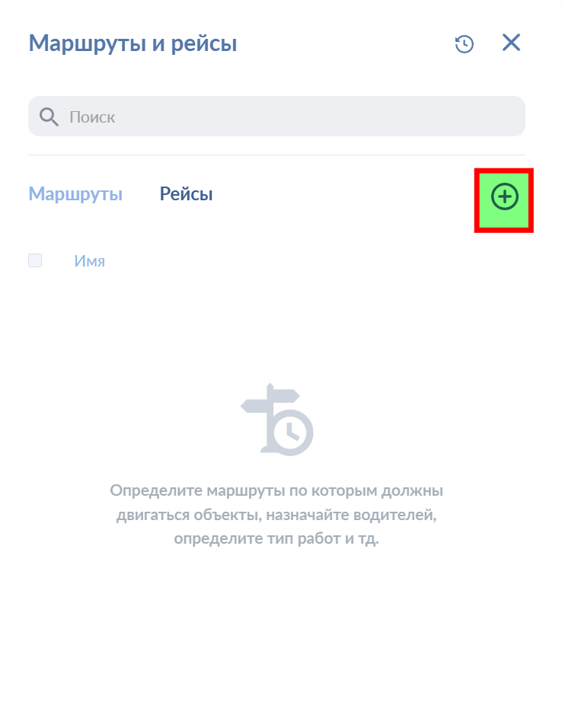The height and width of the screenshot is (728, 562).
Task: Click the Поиск search field
Action: (x=289, y=117)
